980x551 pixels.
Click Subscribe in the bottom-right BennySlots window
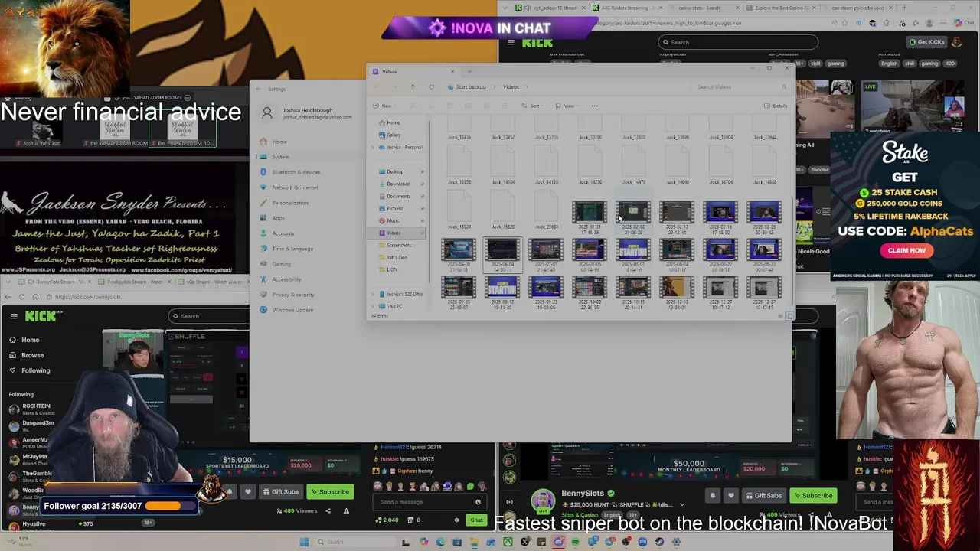tap(812, 496)
